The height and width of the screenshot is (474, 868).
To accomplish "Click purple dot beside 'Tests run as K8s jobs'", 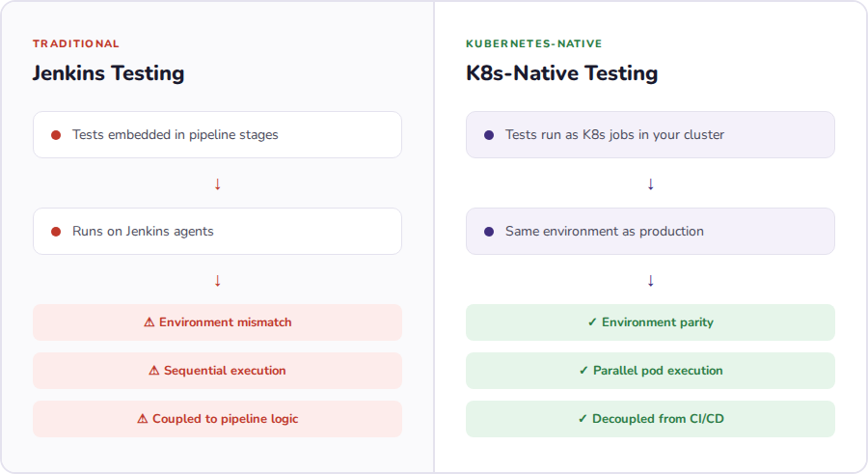I will tap(489, 135).
